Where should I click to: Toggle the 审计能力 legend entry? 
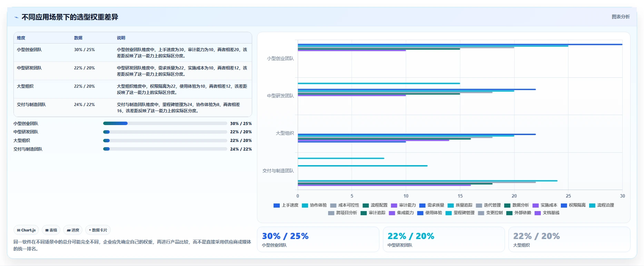coord(403,205)
